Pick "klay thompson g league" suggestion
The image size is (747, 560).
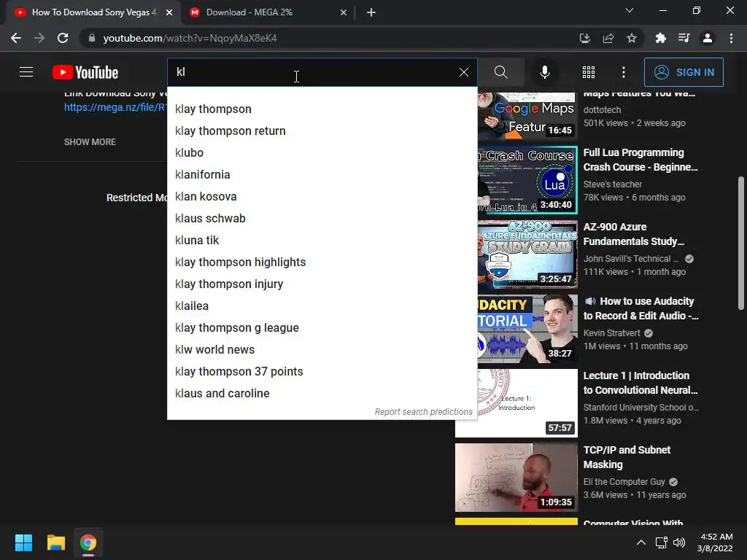pos(322,328)
